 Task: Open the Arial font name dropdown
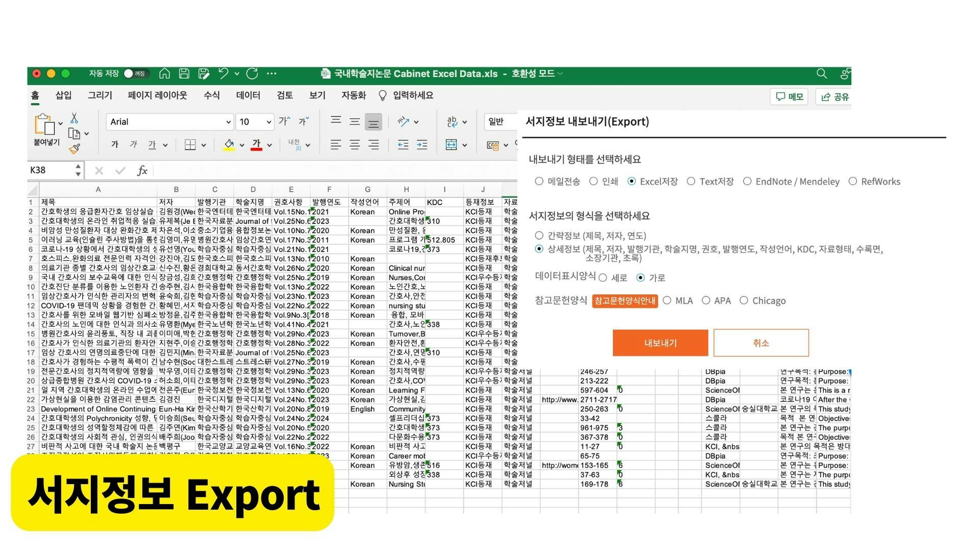click(x=228, y=122)
